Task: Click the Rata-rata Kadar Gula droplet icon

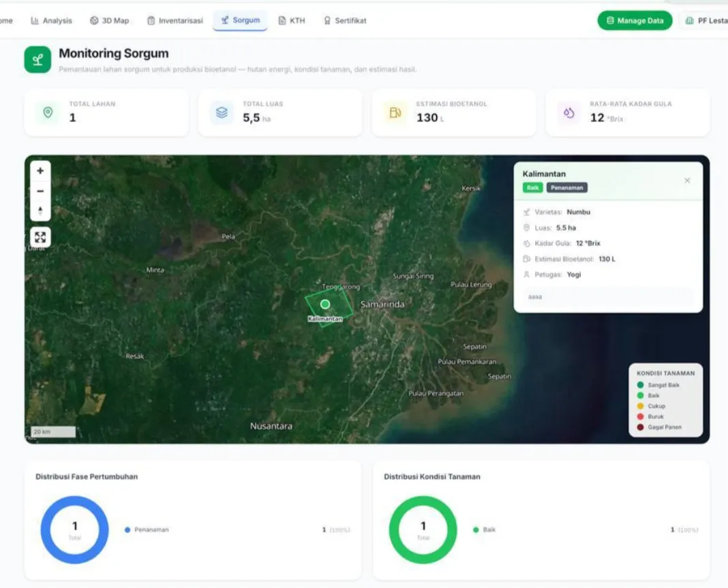Action: coord(568,112)
